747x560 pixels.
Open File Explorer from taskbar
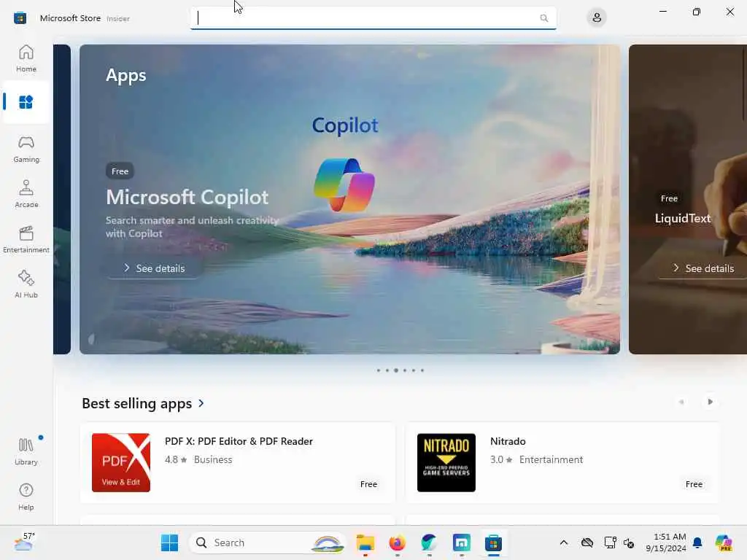click(x=365, y=542)
